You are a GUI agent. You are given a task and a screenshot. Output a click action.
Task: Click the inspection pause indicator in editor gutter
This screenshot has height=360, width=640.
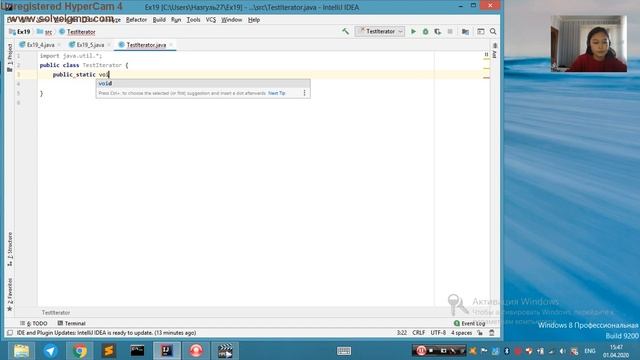[486, 54]
